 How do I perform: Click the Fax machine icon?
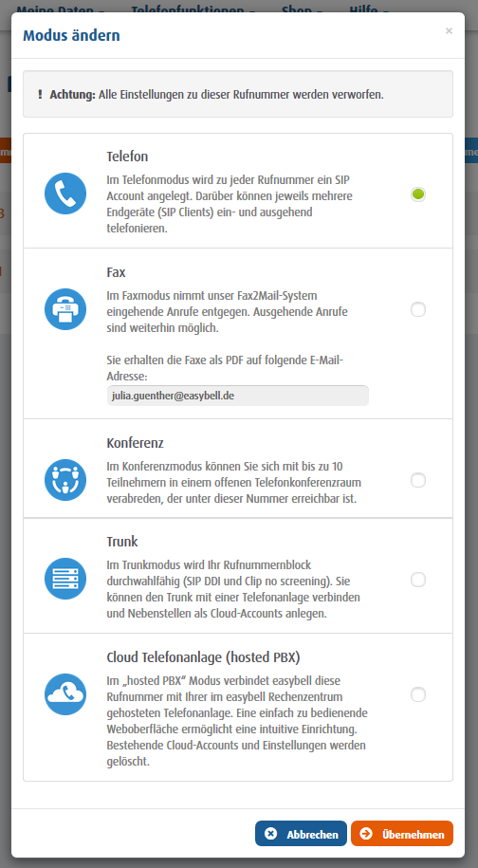(65, 309)
